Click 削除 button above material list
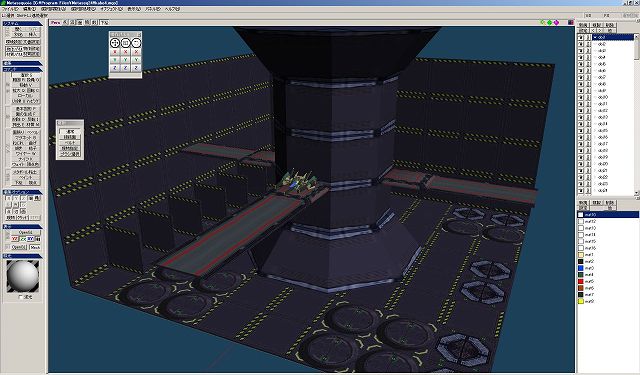The width and height of the screenshot is (640, 375). click(609, 202)
